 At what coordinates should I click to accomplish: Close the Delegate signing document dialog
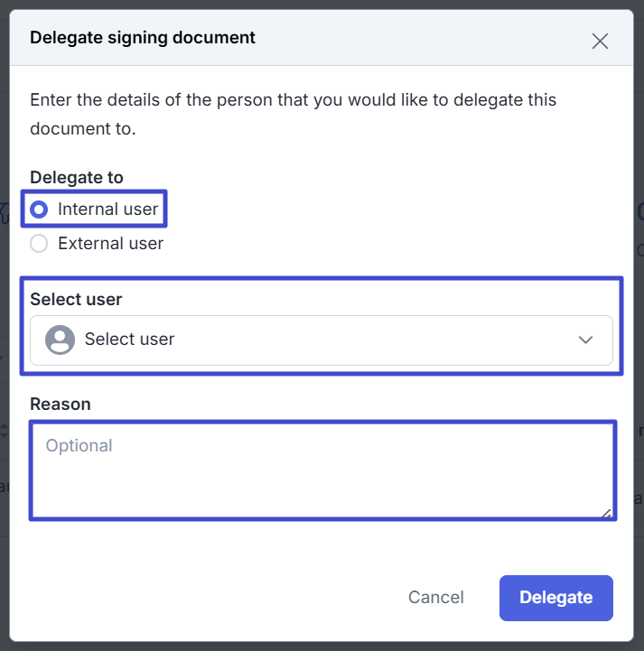pos(600,41)
